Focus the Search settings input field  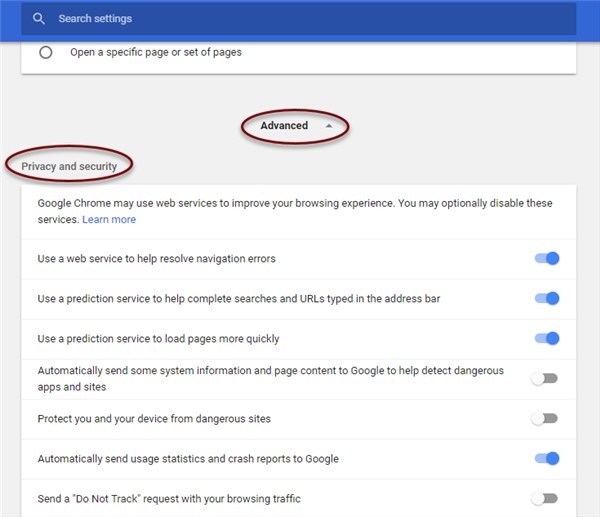click(300, 19)
